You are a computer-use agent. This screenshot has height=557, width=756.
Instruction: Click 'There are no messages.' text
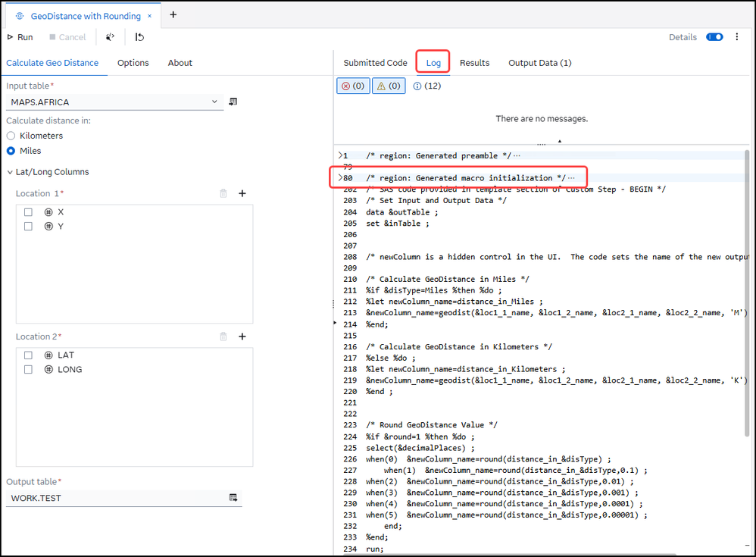(542, 119)
